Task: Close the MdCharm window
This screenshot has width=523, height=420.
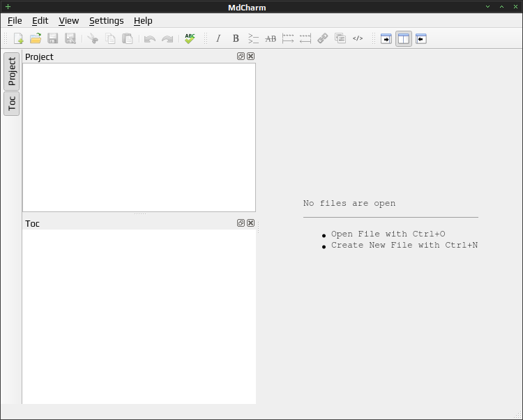Action: pyautogui.click(x=515, y=7)
